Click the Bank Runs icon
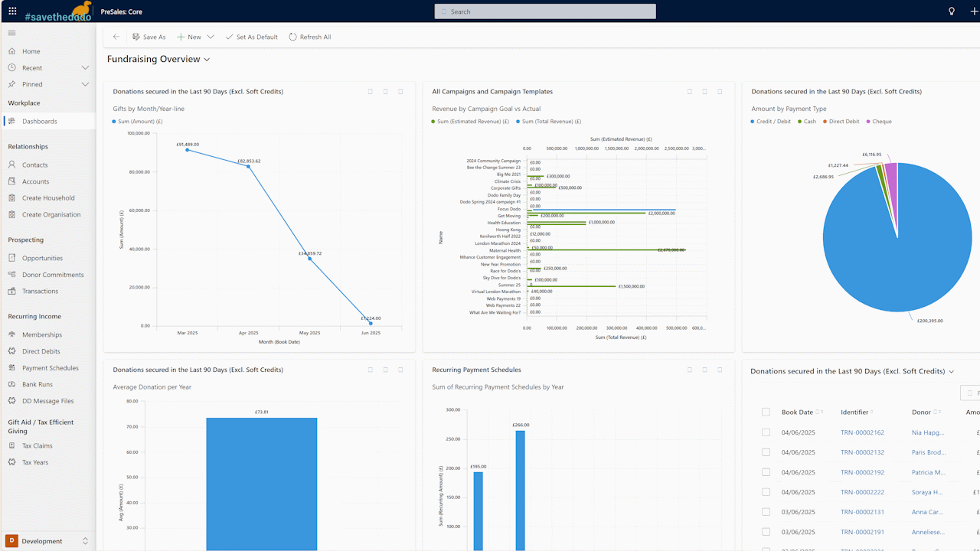Viewport: 980px width, 551px height. [x=12, y=384]
